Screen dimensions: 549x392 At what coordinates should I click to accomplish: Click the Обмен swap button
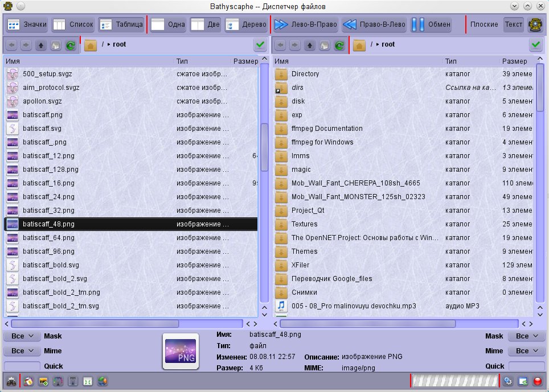(431, 24)
